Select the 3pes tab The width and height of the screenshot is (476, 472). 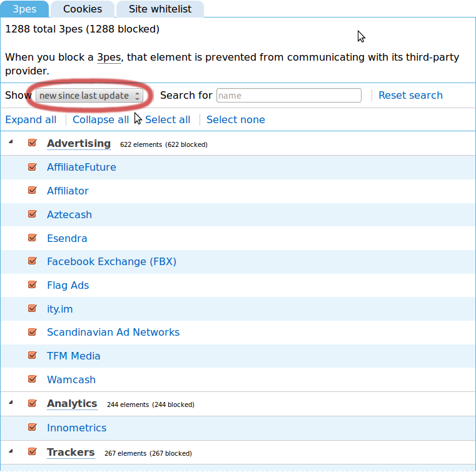(24, 9)
